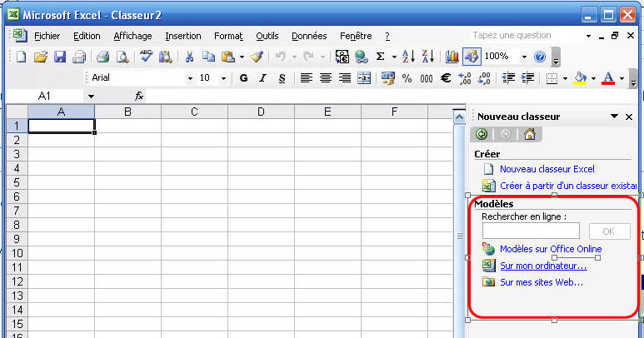Open the Arial font name dropdown
This screenshot has height=338, width=644.
pyautogui.click(x=190, y=78)
